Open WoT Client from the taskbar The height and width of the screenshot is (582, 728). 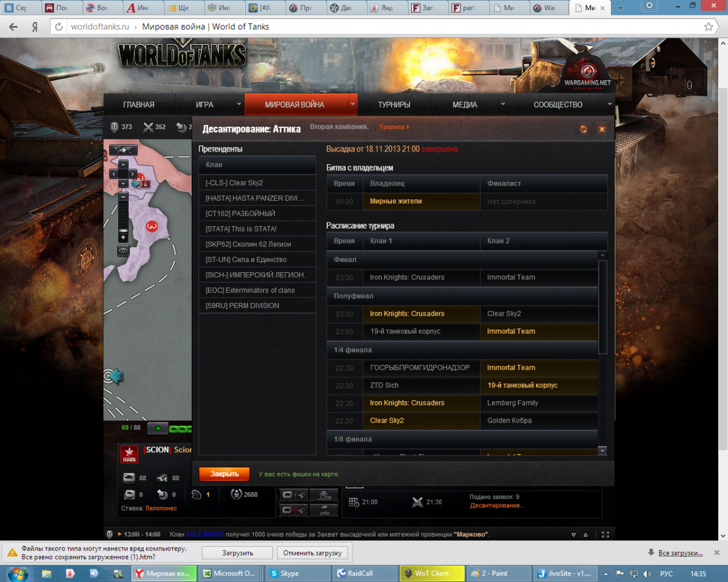pos(432,573)
